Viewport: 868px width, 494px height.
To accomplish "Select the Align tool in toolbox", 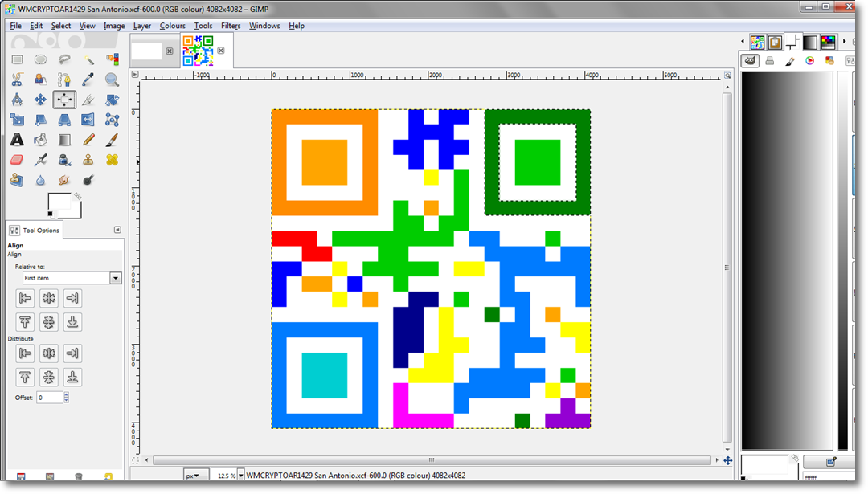I will coord(64,100).
